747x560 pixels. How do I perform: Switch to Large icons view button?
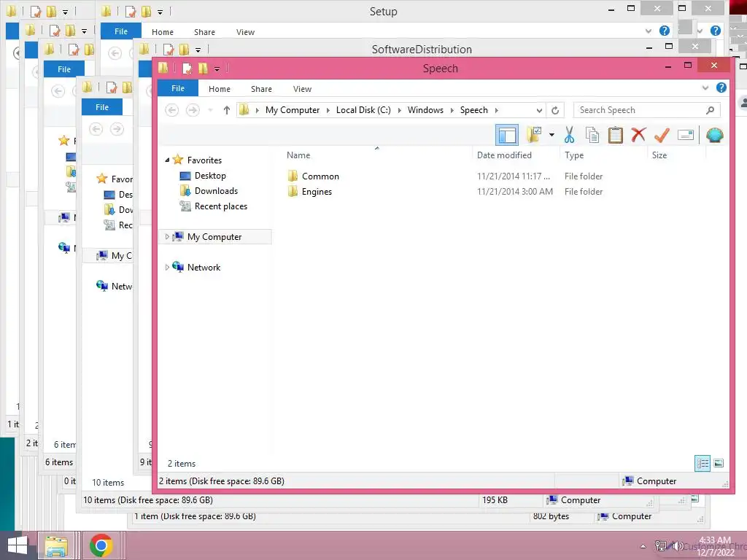pos(719,463)
